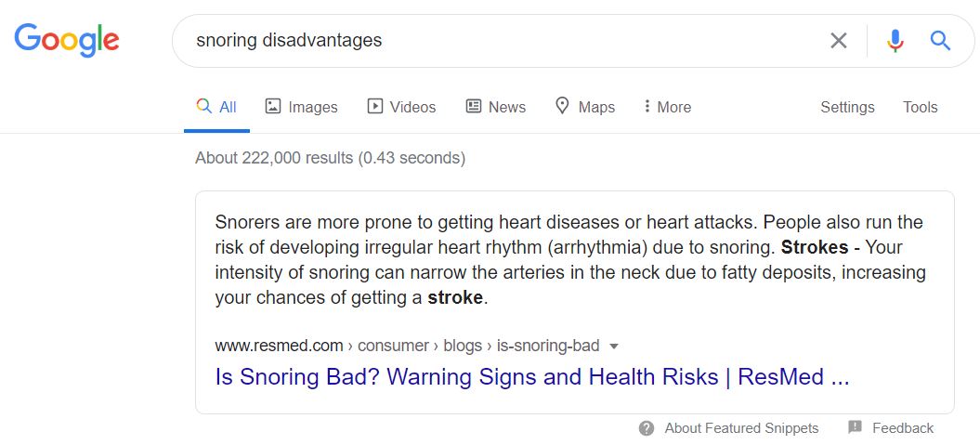Focus the "snoring disadvantages" search field

[x=502, y=41]
